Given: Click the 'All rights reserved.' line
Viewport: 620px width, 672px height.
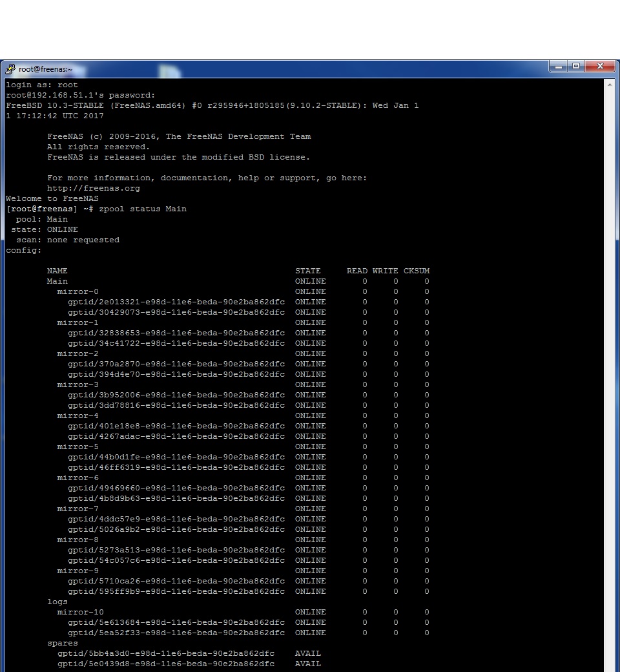Looking at the screenshot, I should [98, 147].
